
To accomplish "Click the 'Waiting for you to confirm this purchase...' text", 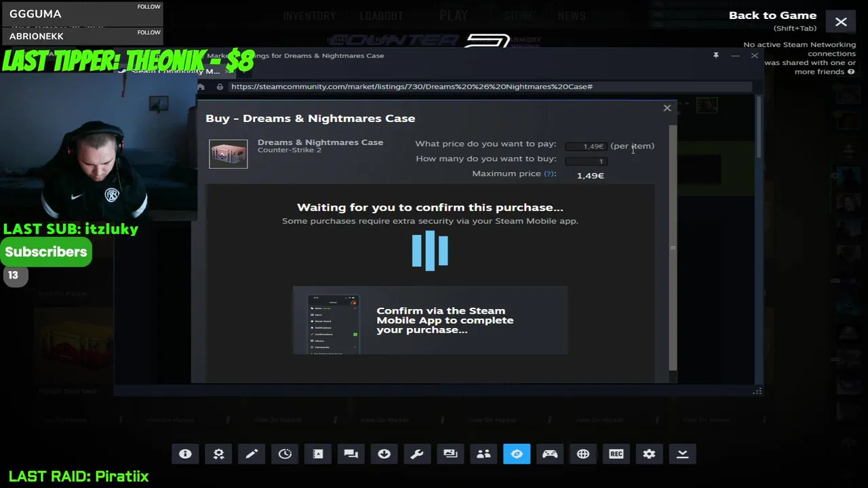I will coord(430,207).
